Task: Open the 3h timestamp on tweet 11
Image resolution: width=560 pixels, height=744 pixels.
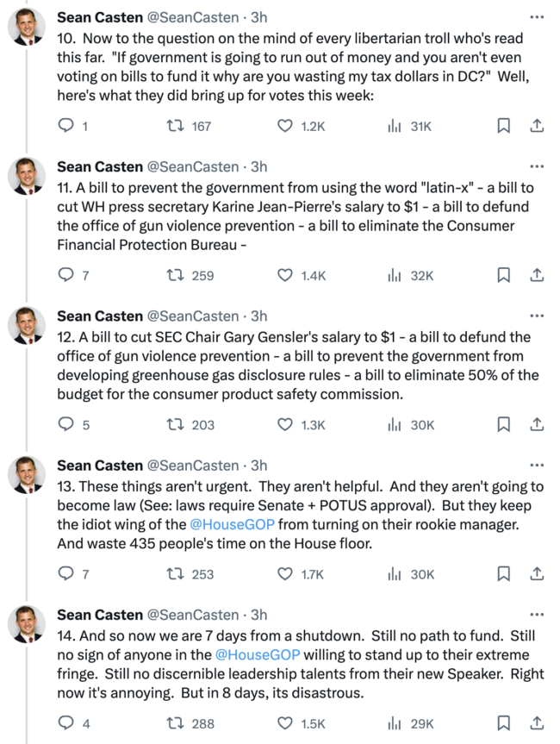Action: click(258, 167)
